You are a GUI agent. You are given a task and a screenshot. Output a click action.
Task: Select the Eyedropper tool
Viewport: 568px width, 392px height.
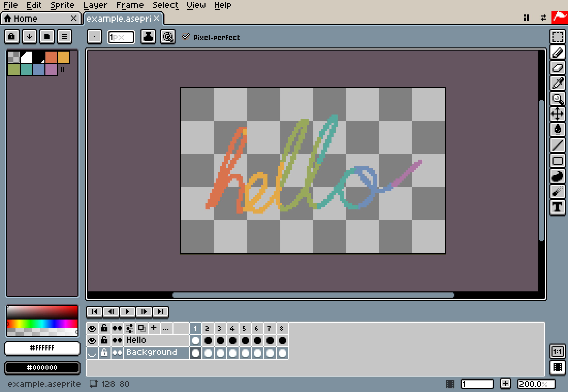(x=557, y=83)
